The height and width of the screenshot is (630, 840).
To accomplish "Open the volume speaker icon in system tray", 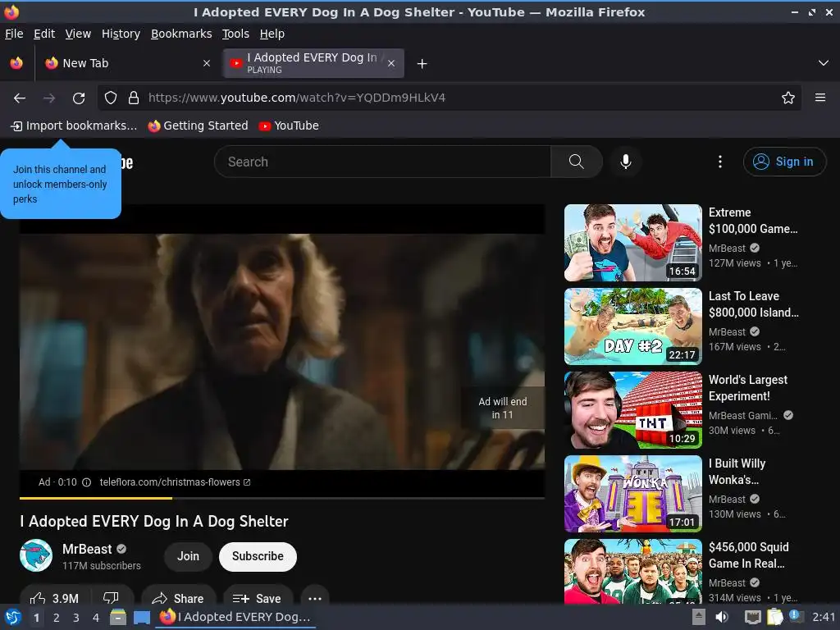I will (x=722, y=617).
